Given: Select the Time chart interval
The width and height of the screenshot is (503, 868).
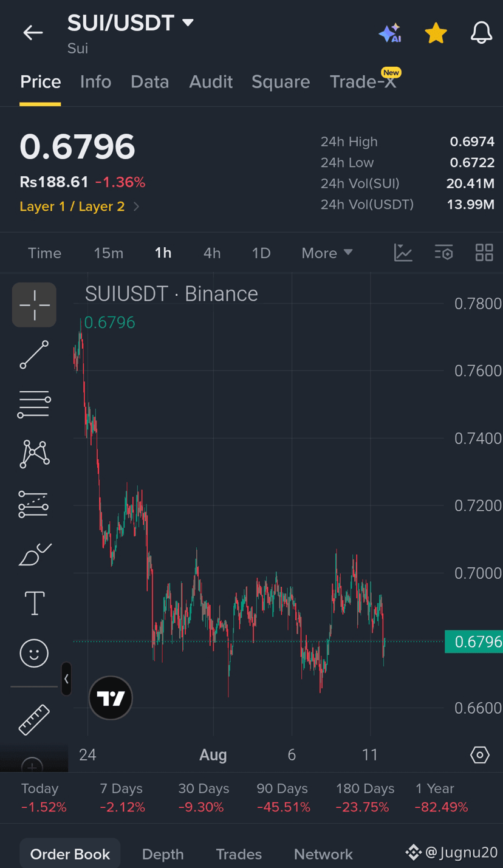Looking at the screenshot, I should [x=44, y=253].
